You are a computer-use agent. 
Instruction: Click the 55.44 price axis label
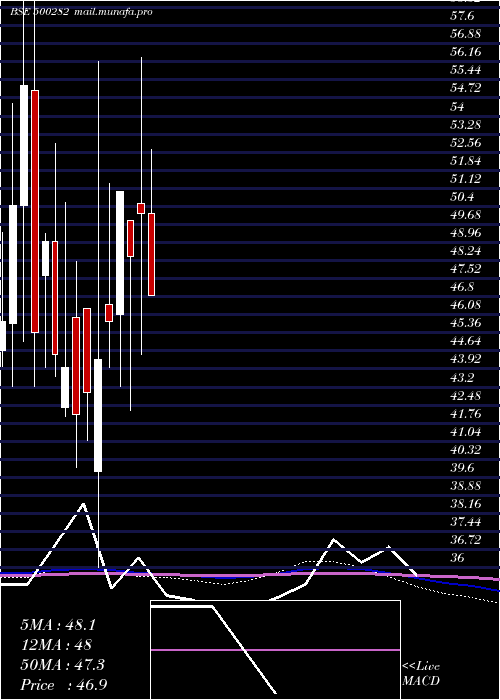[x=466, y=70]
